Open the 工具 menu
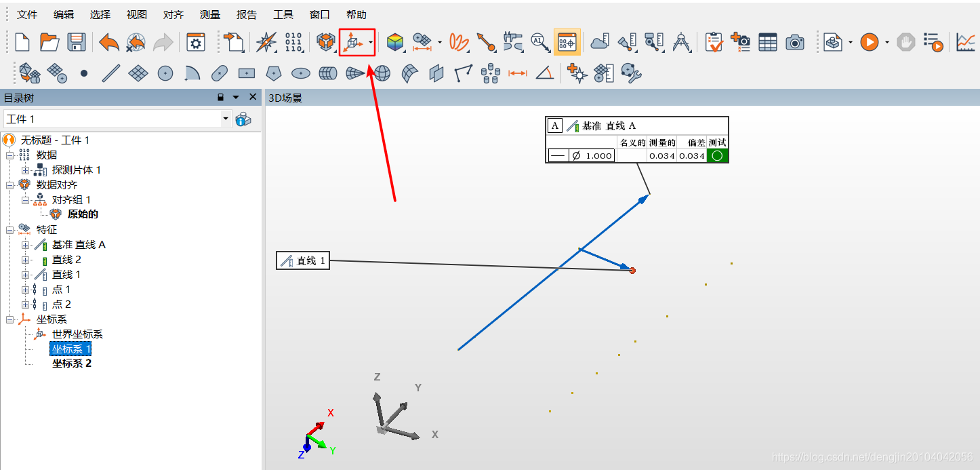The image size is (980, 470). tap(283, 14)
